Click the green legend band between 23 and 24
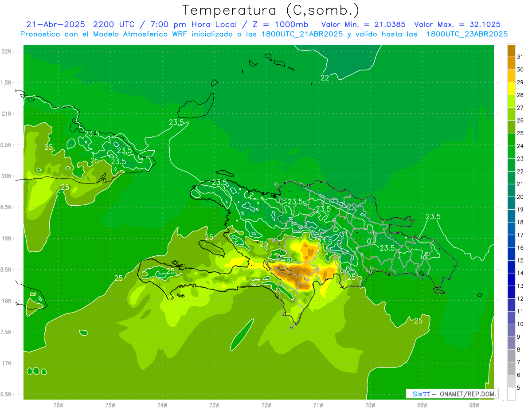 point(511,152)
